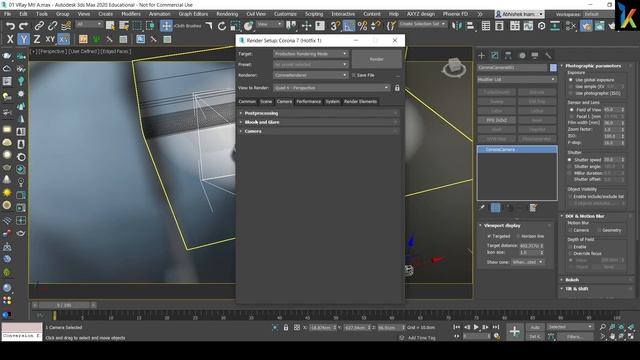Open the Graph Editors menu
Image resolution: width=640 pixels, height=360 pixels.
(193, 14)
